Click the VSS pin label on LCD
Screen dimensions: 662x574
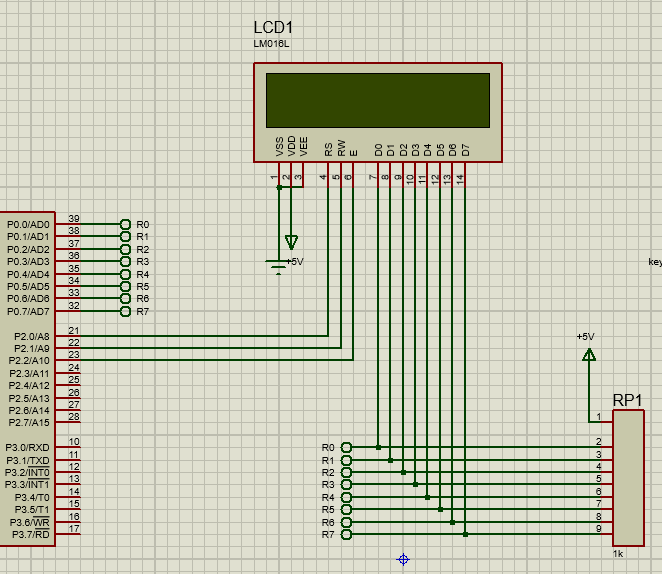279,146
